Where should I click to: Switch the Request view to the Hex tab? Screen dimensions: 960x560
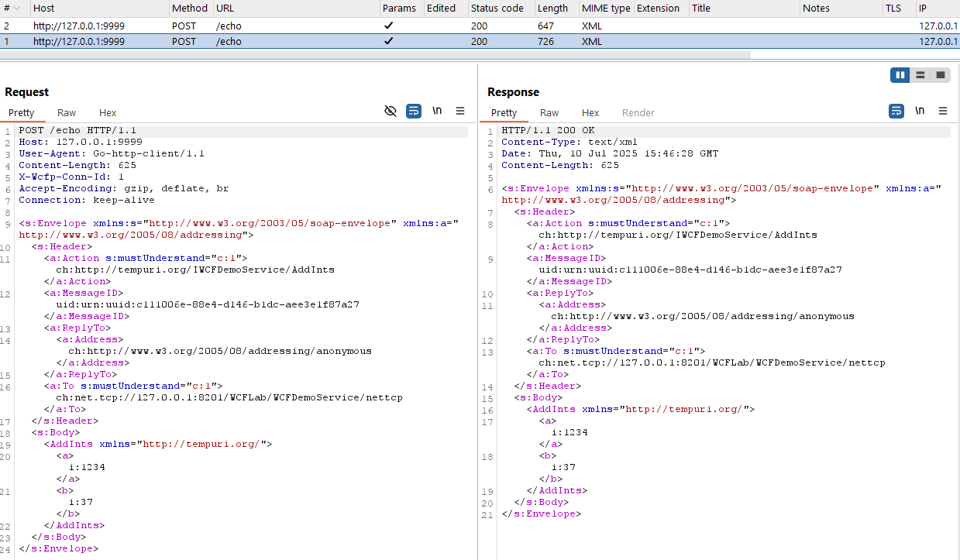tap(108, 112)
